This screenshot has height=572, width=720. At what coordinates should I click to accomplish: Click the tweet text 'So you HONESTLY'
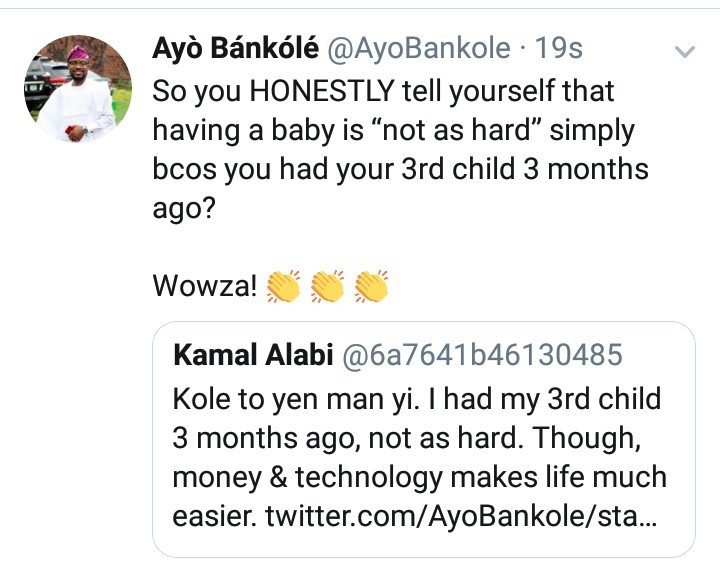(x=273, y=92)
